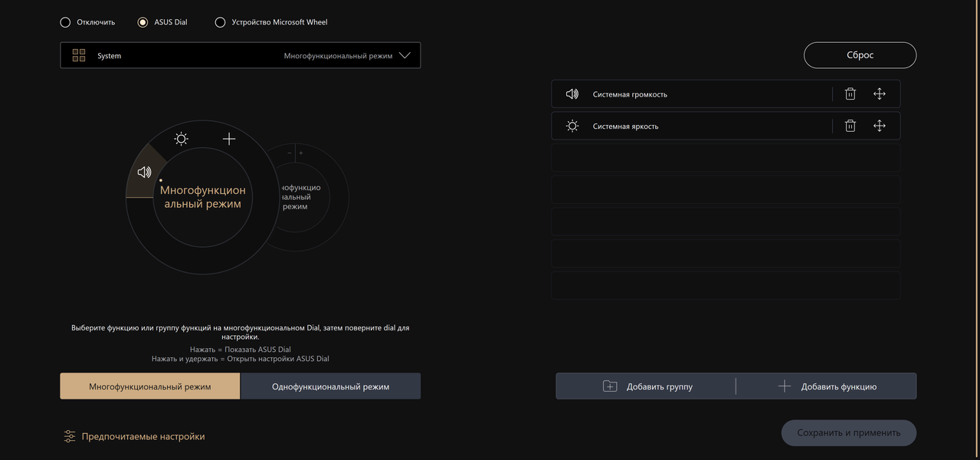Delete the Системная громкость function

[850, 94]
